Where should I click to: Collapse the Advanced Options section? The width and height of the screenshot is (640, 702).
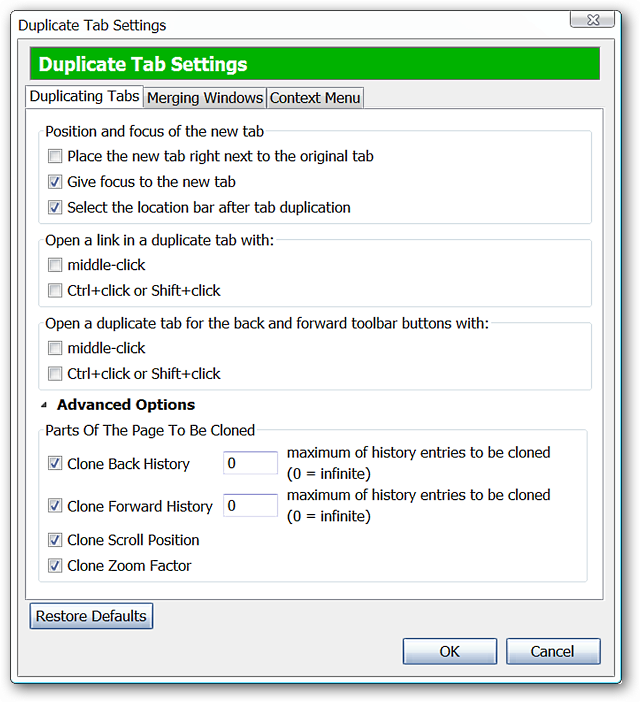(x=44, y=405)
